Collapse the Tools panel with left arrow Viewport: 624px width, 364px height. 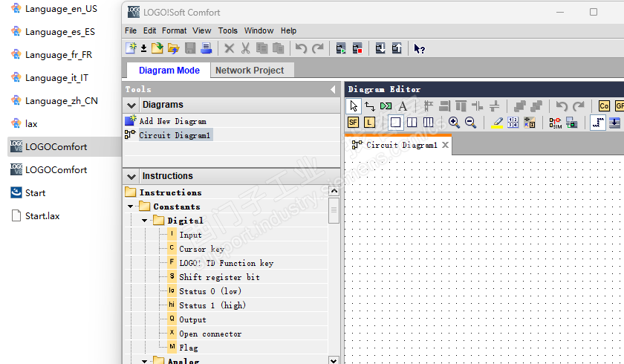pos(333,89)
